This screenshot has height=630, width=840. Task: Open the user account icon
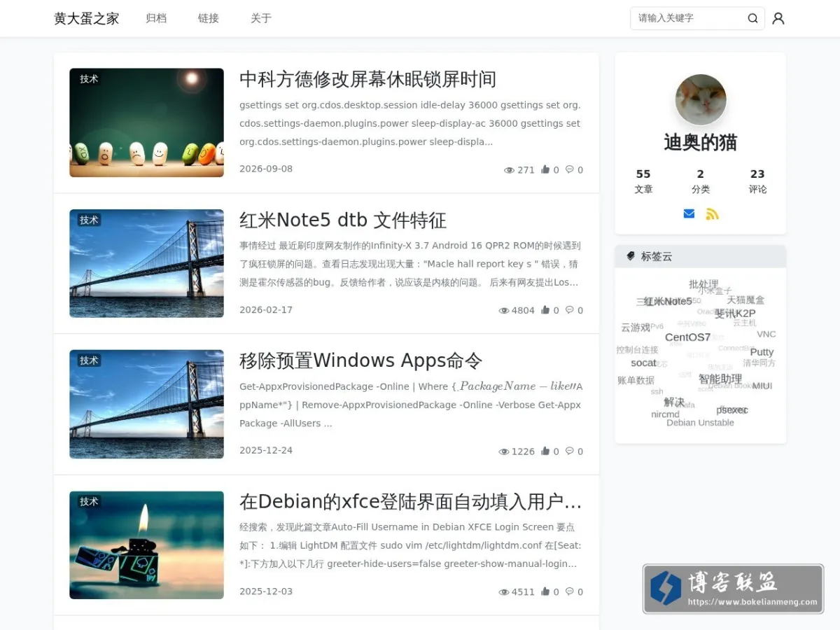(778, 18)
